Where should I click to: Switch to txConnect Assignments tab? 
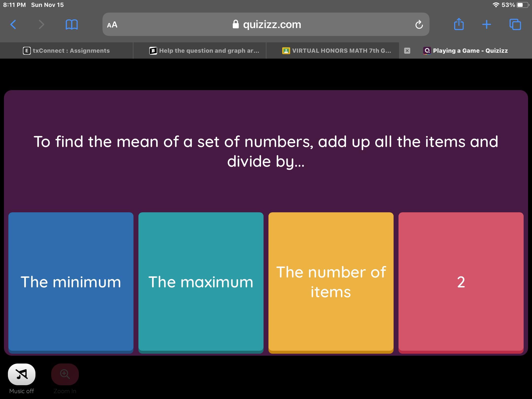coord(66,50)
